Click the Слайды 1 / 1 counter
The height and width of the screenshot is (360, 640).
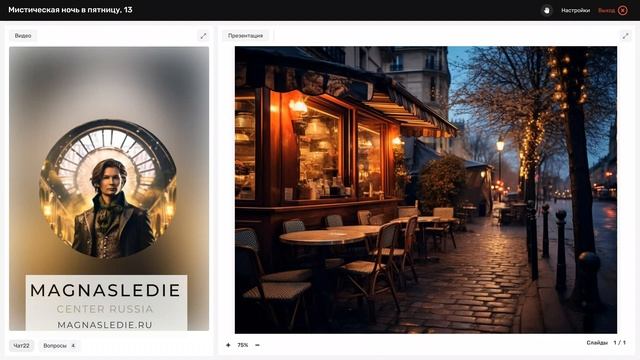pos(606,343)
